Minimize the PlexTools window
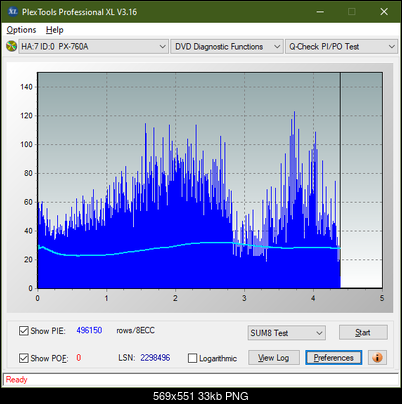 coord(320,12)
